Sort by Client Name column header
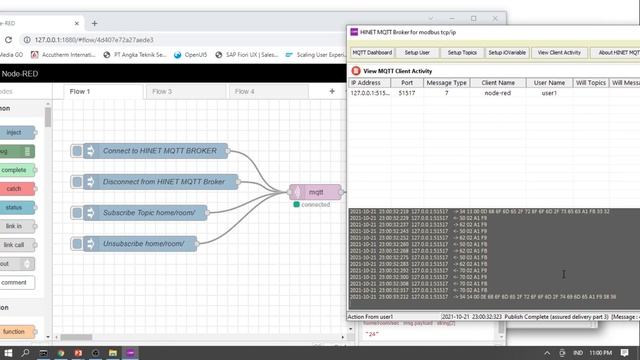The image size is (640, 360). coord(498,83)
